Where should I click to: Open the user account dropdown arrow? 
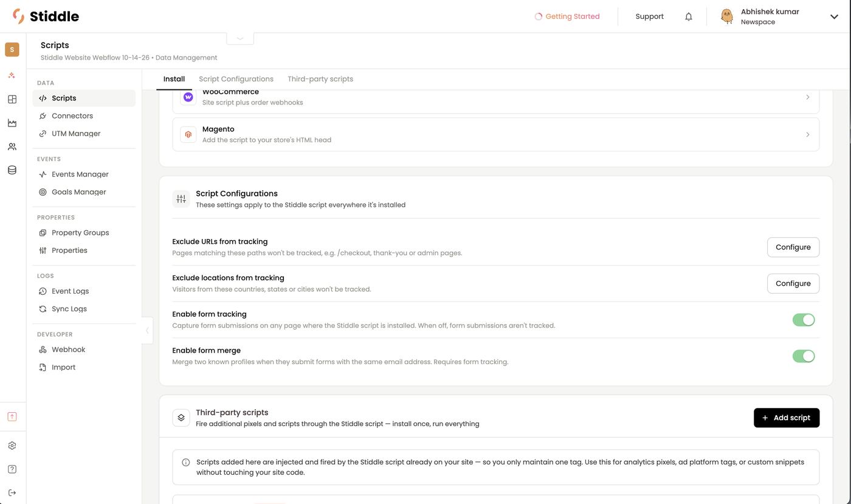[834, 17]
